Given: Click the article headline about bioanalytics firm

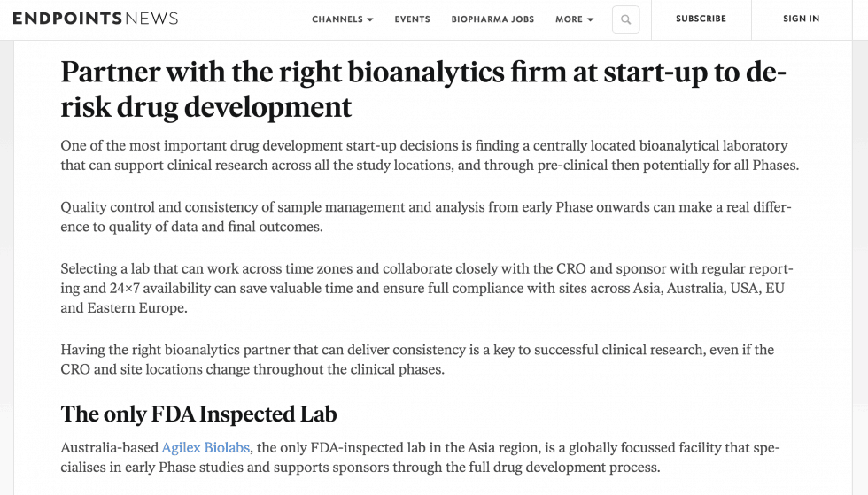Looking at the screenshot, I should click(423, 89).
